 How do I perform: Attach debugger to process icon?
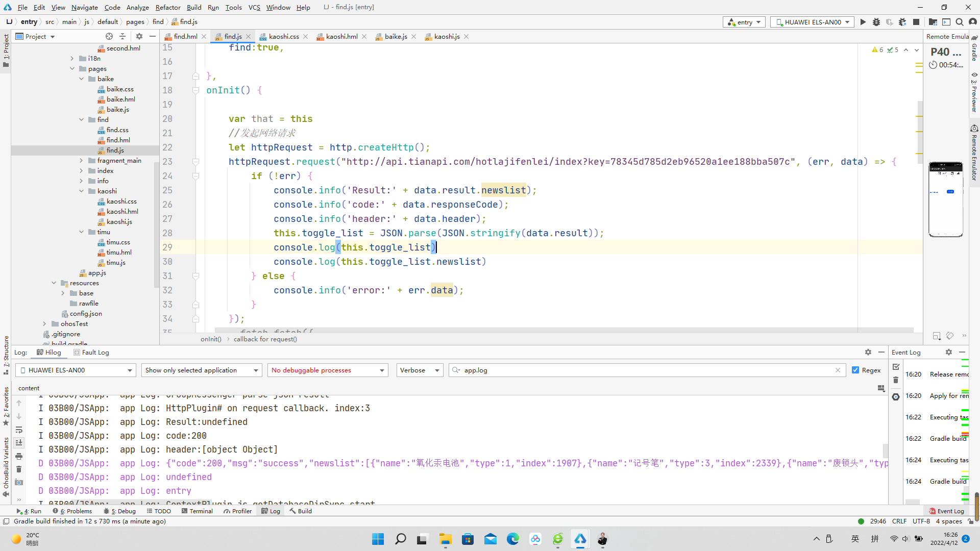click(x=902, y=22)
